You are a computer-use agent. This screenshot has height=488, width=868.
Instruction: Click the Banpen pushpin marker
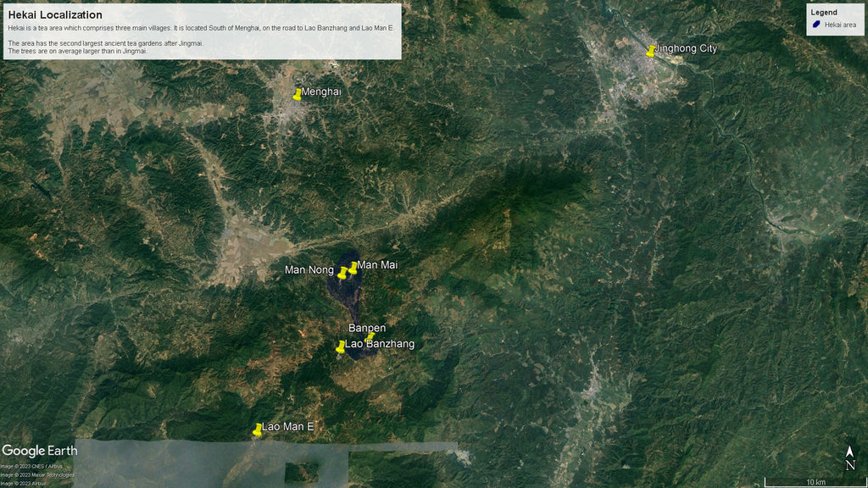pos(370,336)
